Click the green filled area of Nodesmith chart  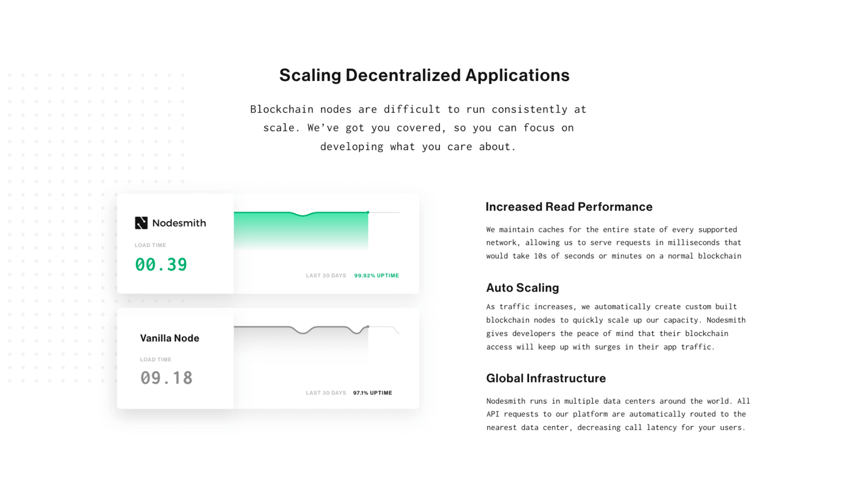pos(301,229)
